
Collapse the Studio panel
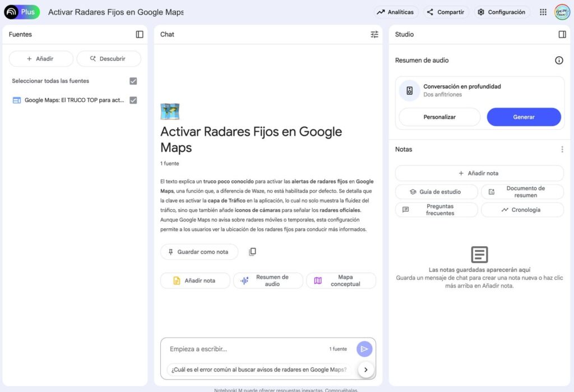pyautogui.click(x=562, y=34)
